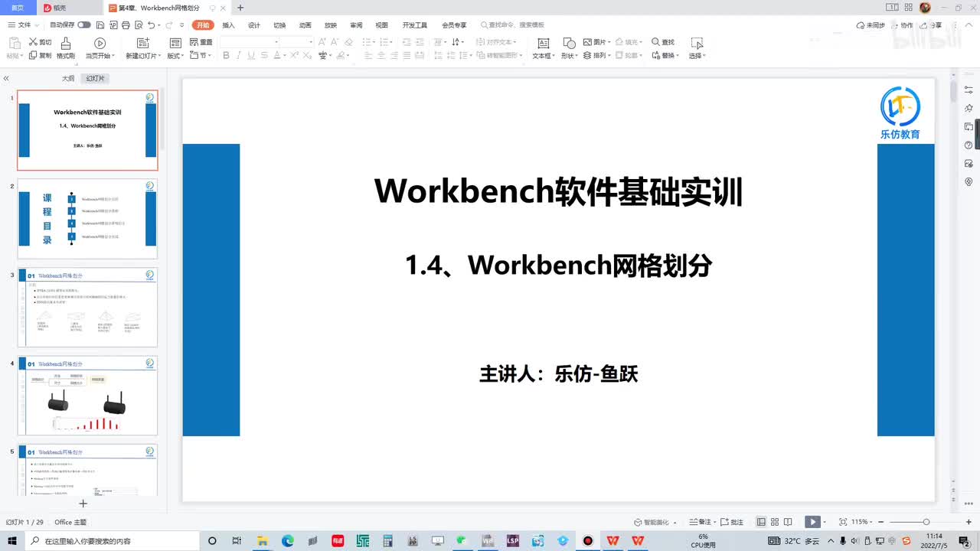Viewport: 980px width, 551px height.
Task: Open the font name combo box
Action: point(249,42)
